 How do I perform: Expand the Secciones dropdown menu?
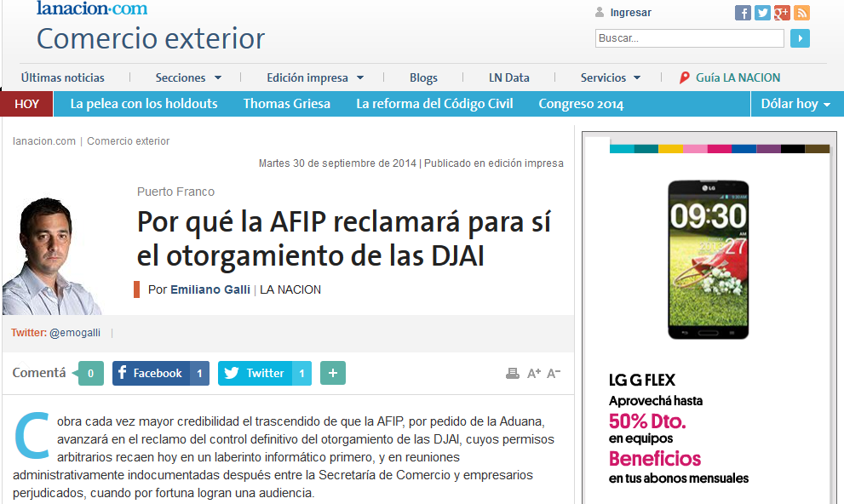coord(188,77)
